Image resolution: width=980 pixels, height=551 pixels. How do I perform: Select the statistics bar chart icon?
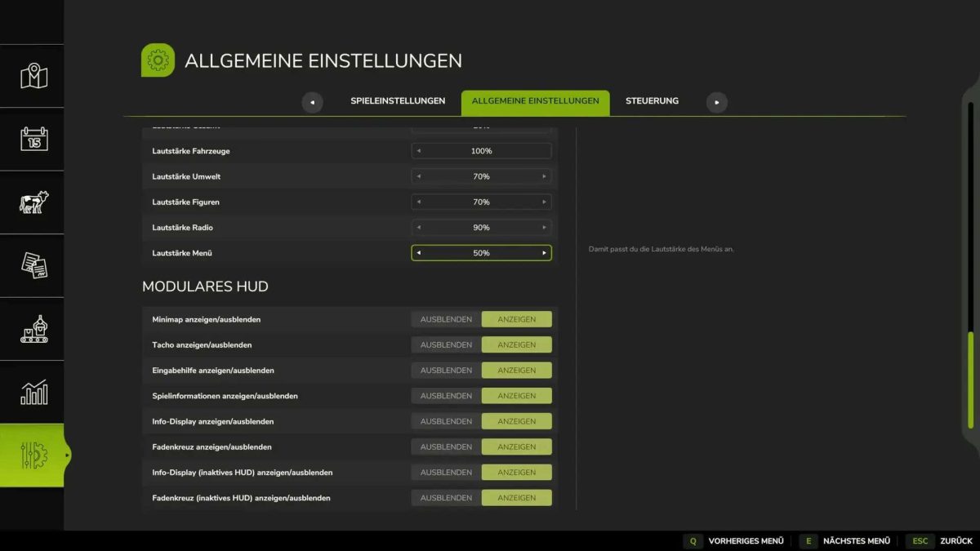[x=32, y=391]
